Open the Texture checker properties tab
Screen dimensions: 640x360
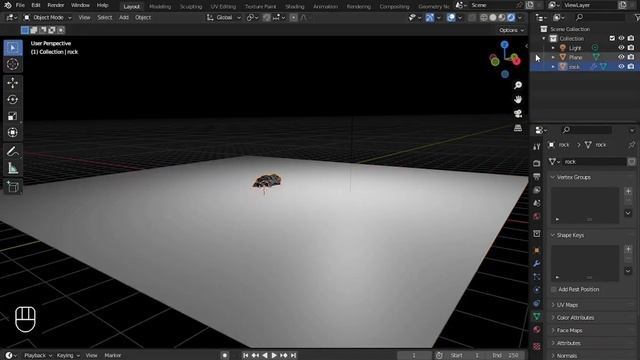pos(537,346)
